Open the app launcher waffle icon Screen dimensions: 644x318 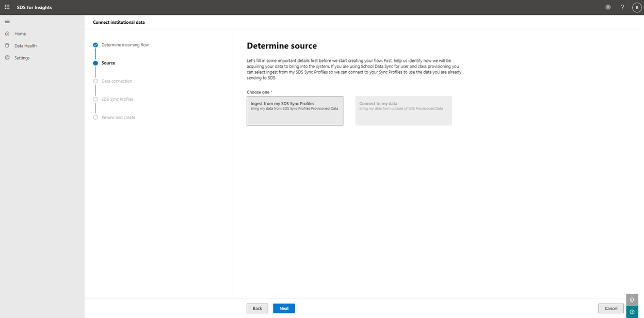tap(7, 7)
